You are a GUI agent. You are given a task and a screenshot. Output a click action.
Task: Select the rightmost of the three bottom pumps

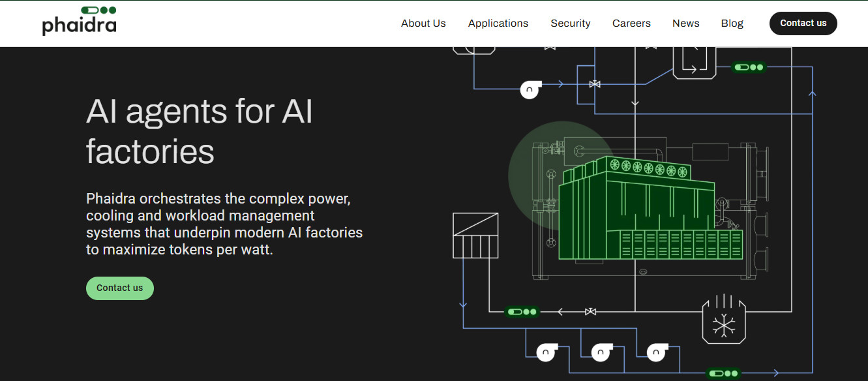click(x=655, y=352)
